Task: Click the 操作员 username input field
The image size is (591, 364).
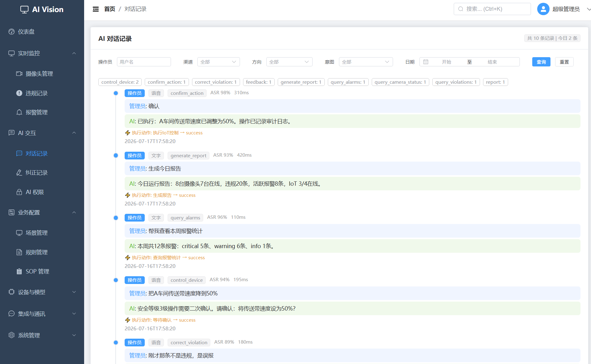Action: (144, 62)
